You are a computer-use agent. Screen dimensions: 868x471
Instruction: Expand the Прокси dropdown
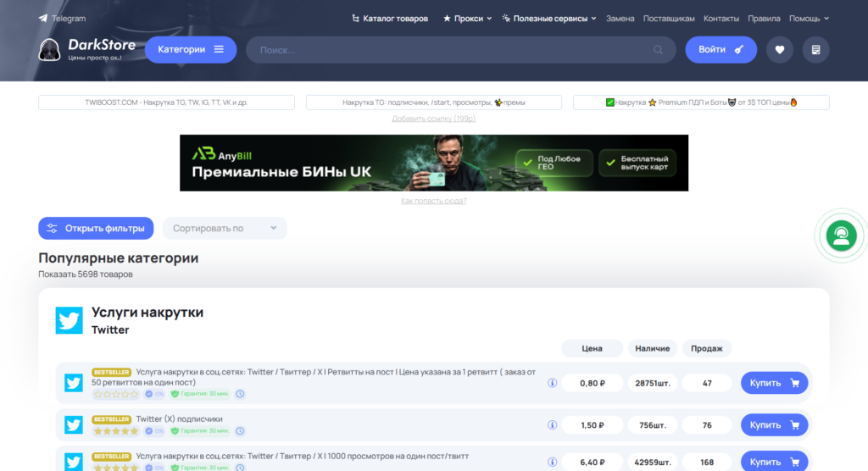[x=467, y=19]
